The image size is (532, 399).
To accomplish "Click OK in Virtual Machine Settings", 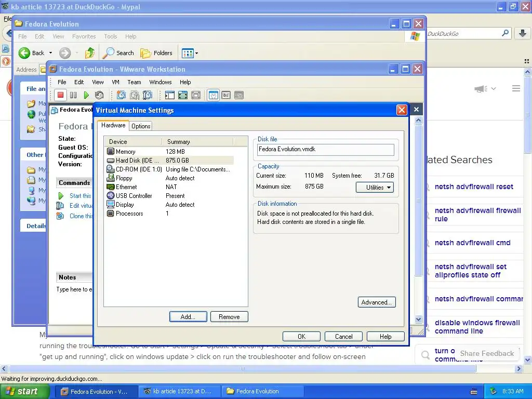I will tap(301, 337).
